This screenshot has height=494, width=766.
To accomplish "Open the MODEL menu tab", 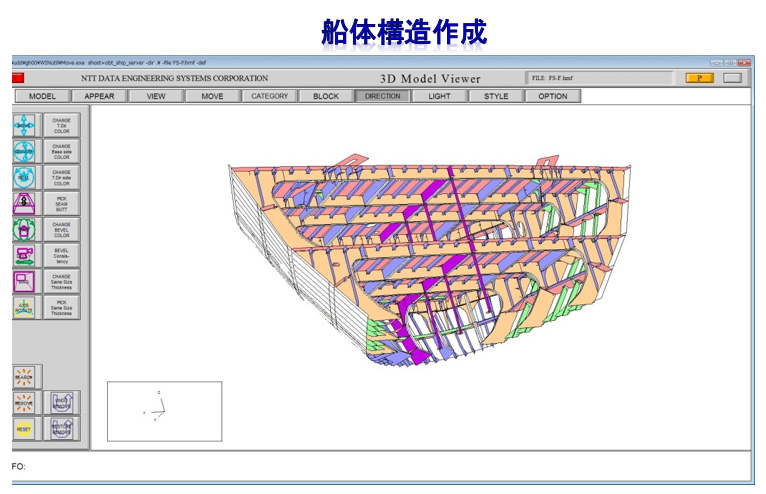I will (x=42, y=96).
